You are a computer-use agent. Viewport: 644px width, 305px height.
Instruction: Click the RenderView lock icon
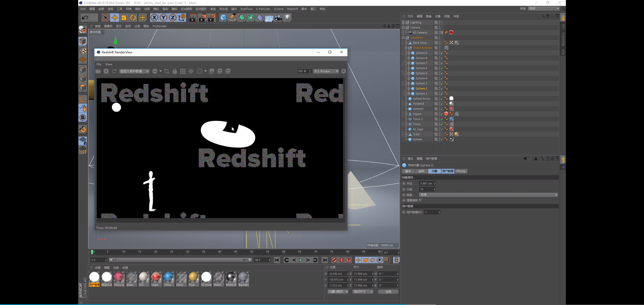tap(175, 71)
